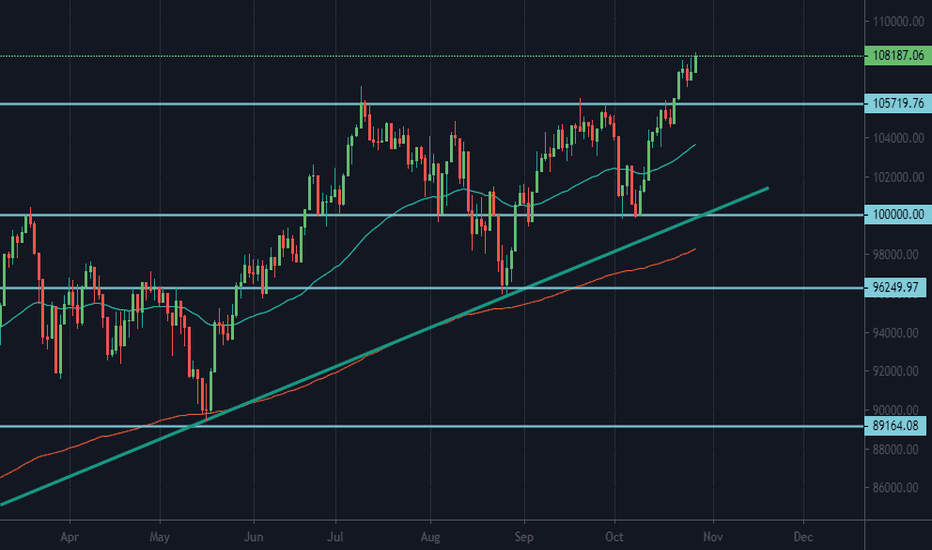Viewport: 932px width, 550px height.
Task: Click the 102000.00 price axis value
Action: 898,177
